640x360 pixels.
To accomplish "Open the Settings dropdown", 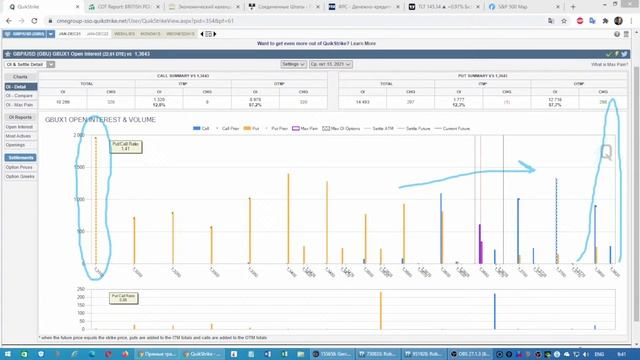I will point(293,64).
